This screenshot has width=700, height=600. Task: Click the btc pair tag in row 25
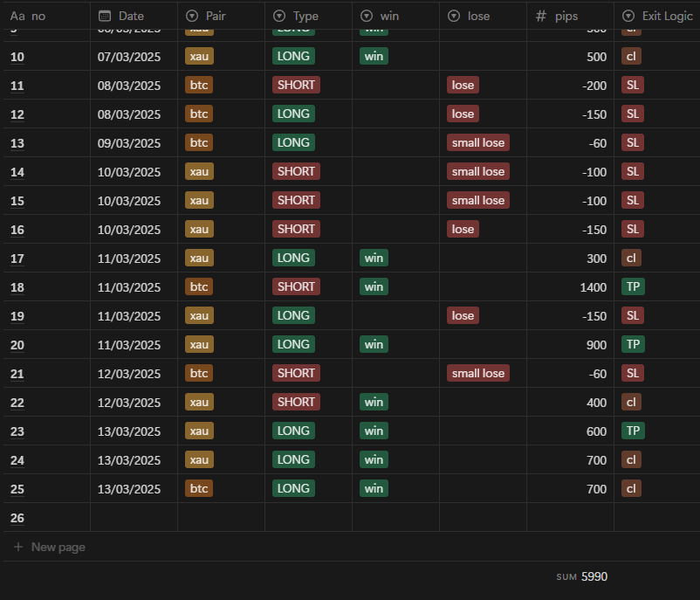pyautogui.click(x=199, y=488)
